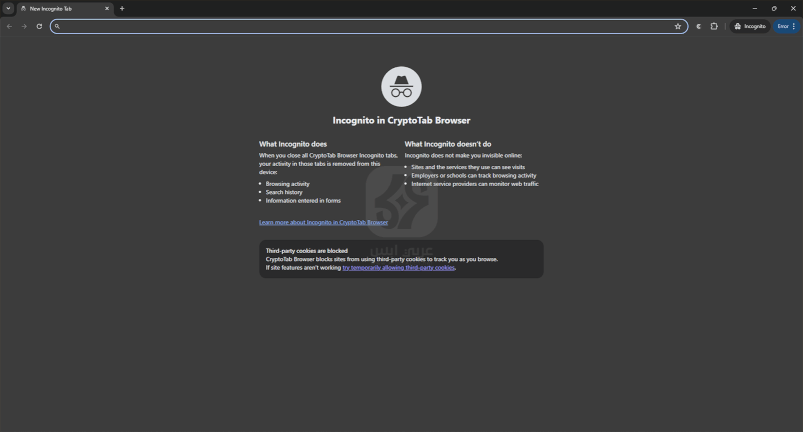Image resolution: width=803 pixels, height=432 pixels.
Task: Open a new tab with plus button
Action: coord(122,9)
